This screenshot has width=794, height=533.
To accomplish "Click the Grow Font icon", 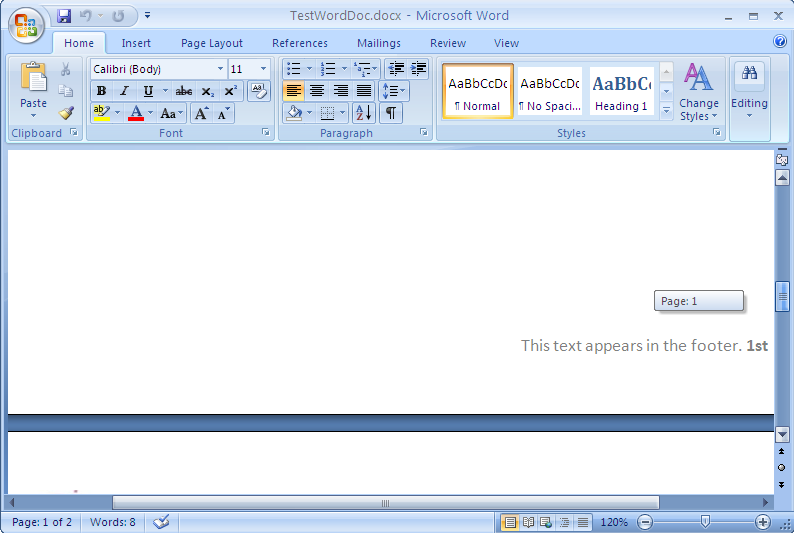I will (201, 113).
